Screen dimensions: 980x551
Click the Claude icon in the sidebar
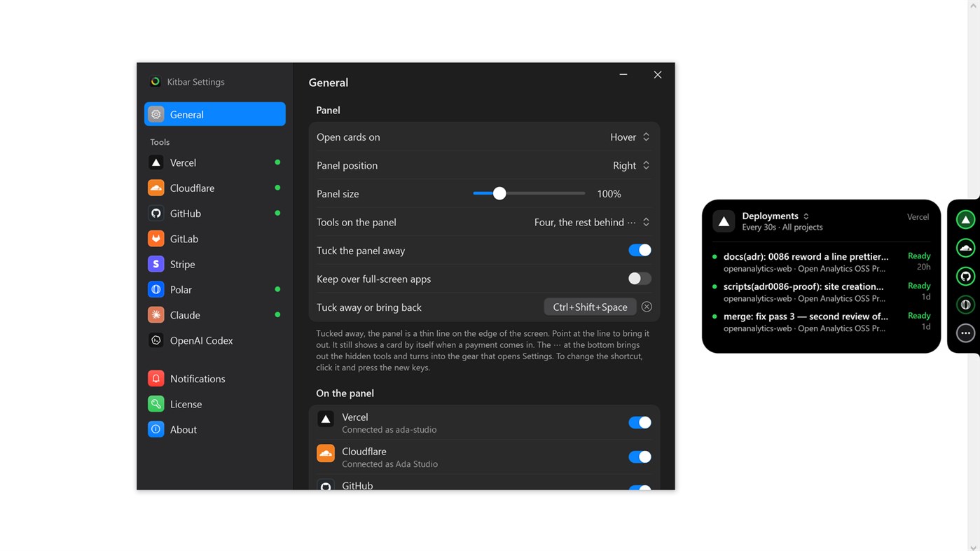point(156,315)
